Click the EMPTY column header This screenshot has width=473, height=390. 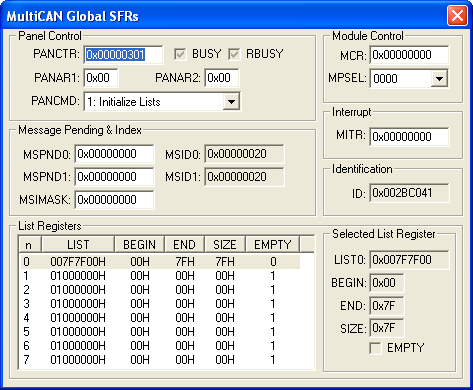[x=273, y=245]
